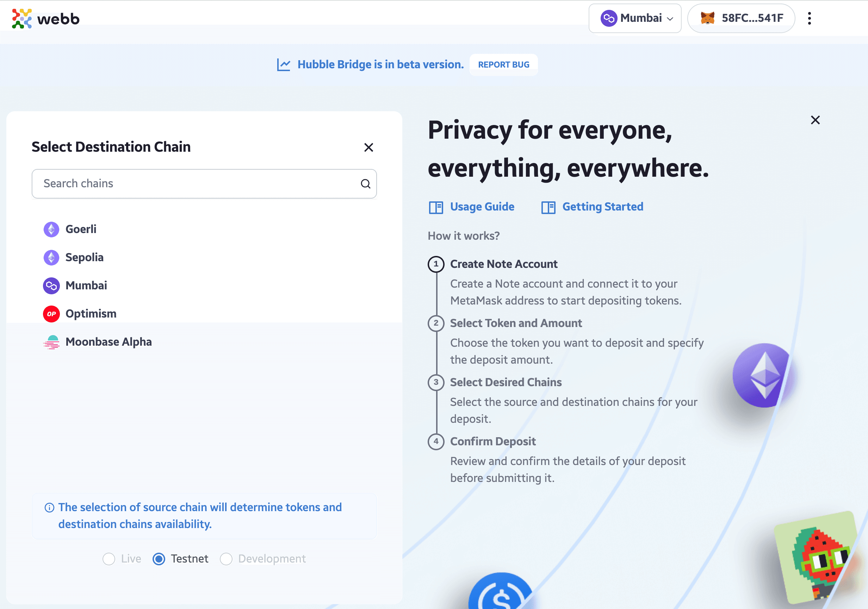Click the REPORT BUG button
The image size is (868, 609).
pyautogui.click(x=503, y=65)
